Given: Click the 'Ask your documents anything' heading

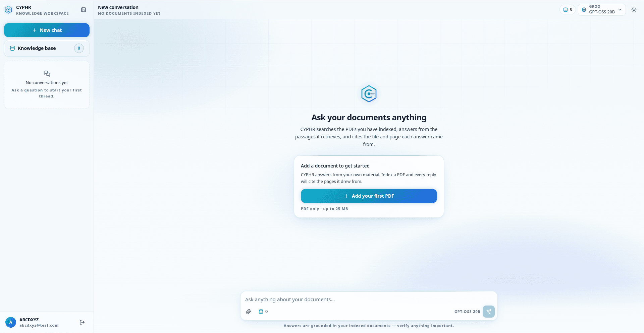Looking at the screenshot, I should [x=369, y=118].
